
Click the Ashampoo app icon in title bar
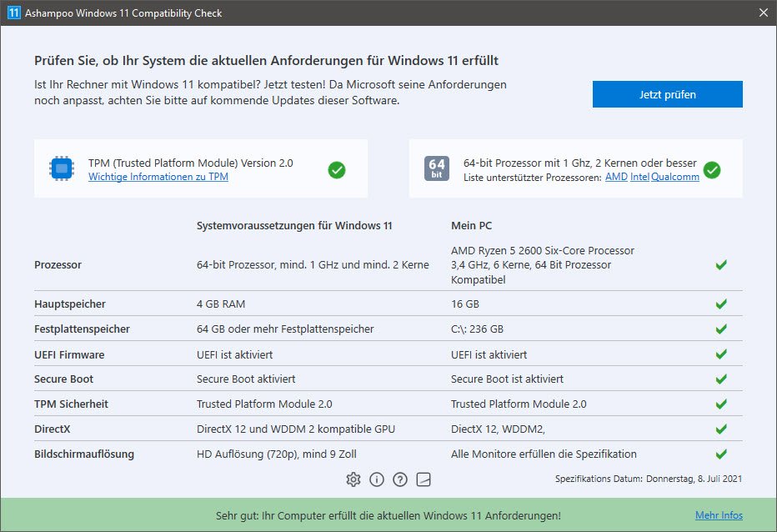point(13,13)
